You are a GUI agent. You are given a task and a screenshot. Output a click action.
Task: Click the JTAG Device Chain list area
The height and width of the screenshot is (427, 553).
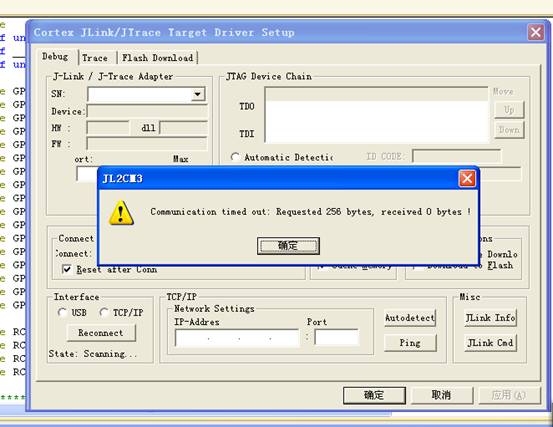point(376,115)
